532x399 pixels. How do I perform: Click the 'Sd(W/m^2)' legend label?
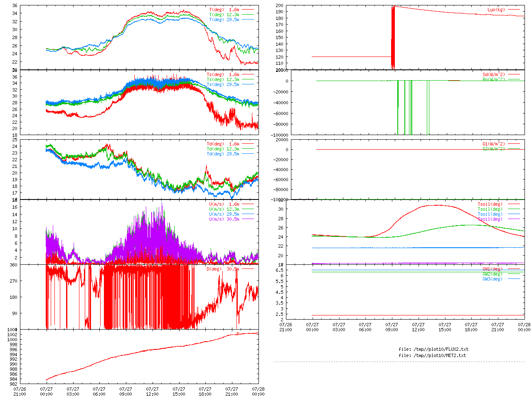(494, 75)
